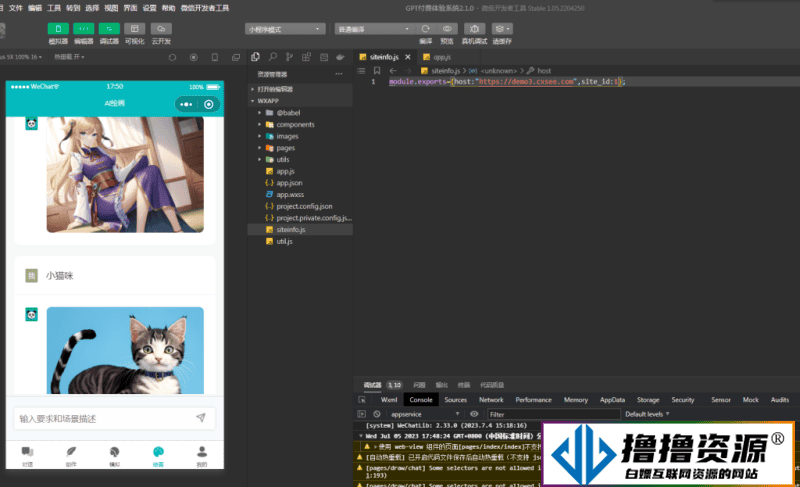
Task: Open the extensions blocks icon
Action: point(306,57)
